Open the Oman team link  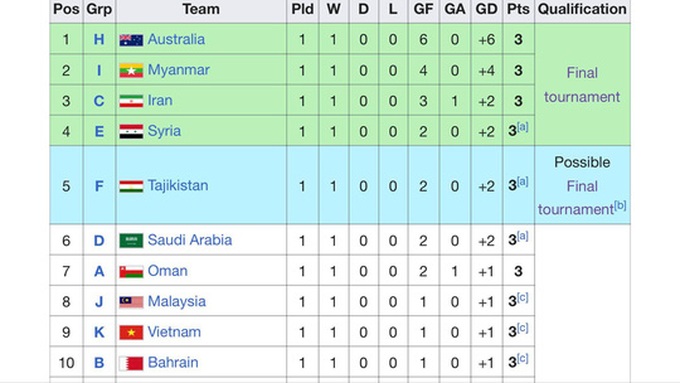click(167, 271)
